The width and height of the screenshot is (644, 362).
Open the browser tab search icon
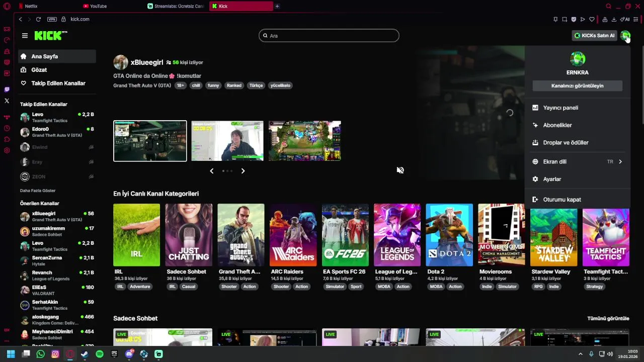(608, 6)
